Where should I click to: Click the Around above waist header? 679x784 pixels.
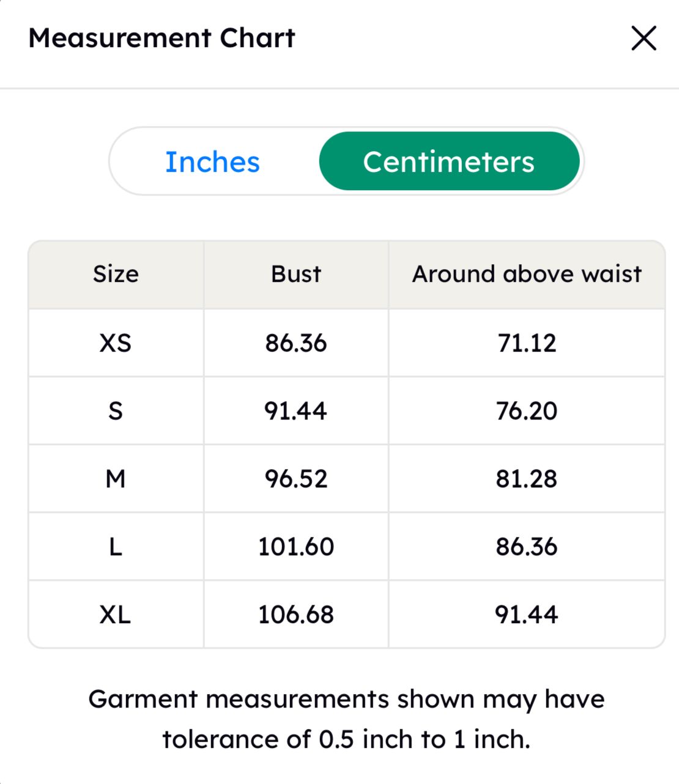pos(527,274)
